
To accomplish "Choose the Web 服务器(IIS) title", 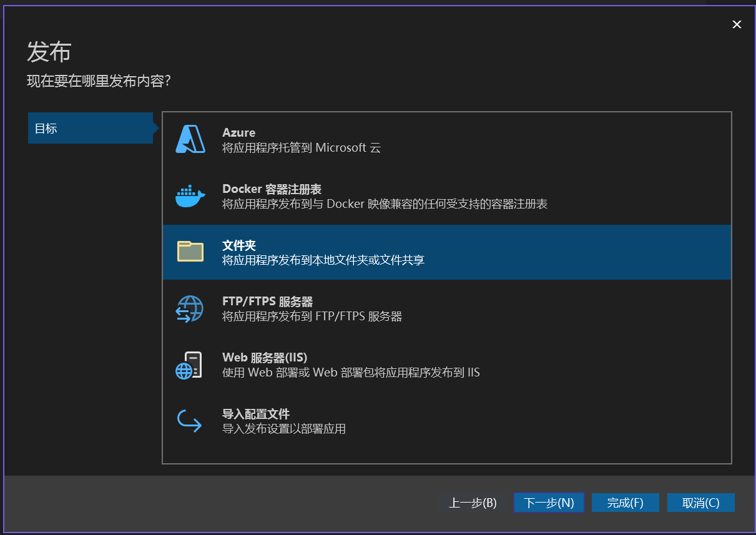I will [265, 358].
